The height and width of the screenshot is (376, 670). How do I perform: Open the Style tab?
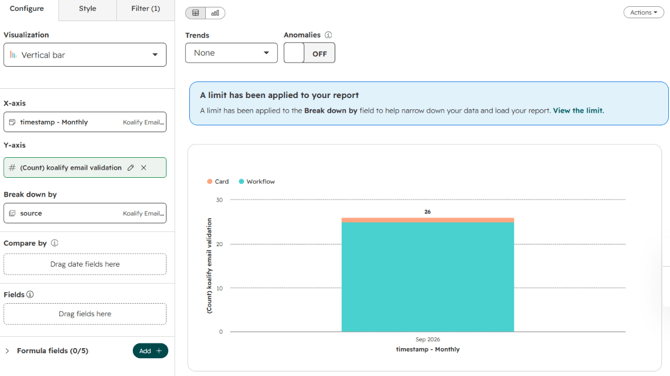click(87, 9)
